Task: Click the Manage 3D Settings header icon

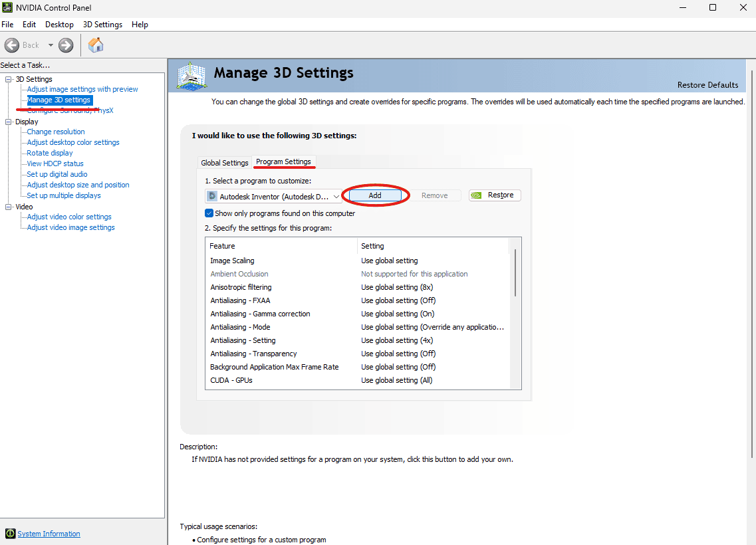Action: (191, 76)
